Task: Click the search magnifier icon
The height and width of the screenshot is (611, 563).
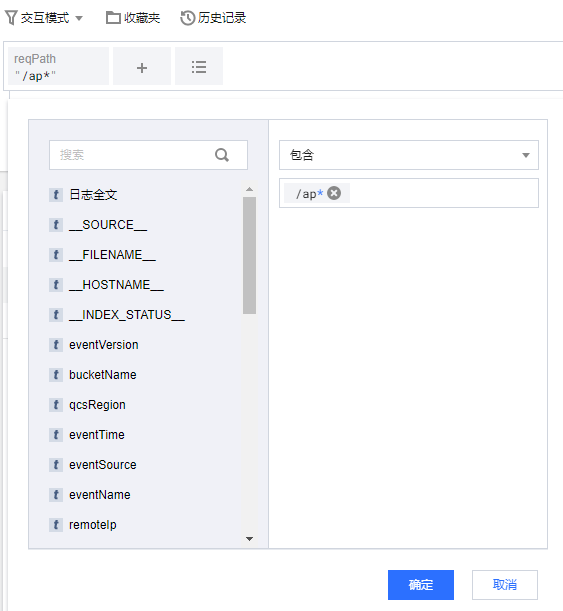Action: click(x=222, y=155)
